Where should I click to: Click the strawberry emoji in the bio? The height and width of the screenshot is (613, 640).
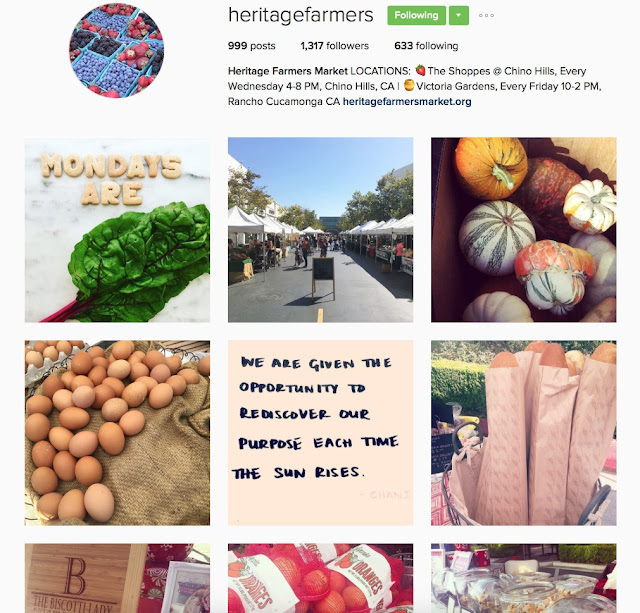420,70
